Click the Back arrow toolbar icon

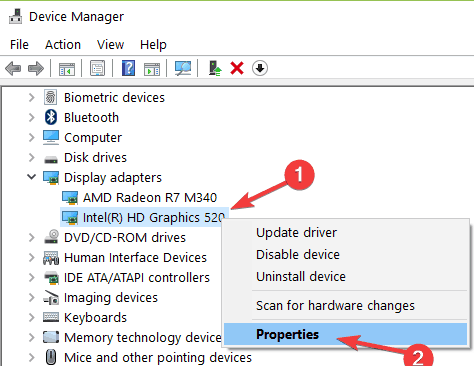pyautogui.click(x=13, y=68)
